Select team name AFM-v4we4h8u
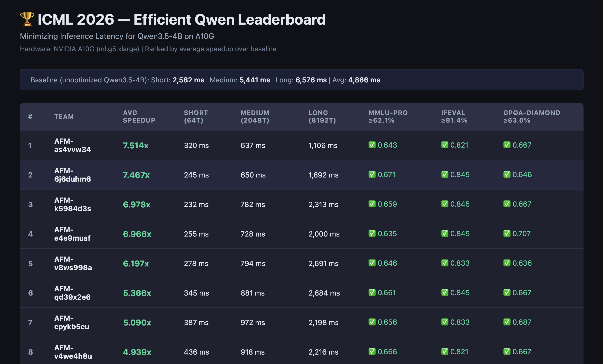603x364 pixels. (73, 352)
